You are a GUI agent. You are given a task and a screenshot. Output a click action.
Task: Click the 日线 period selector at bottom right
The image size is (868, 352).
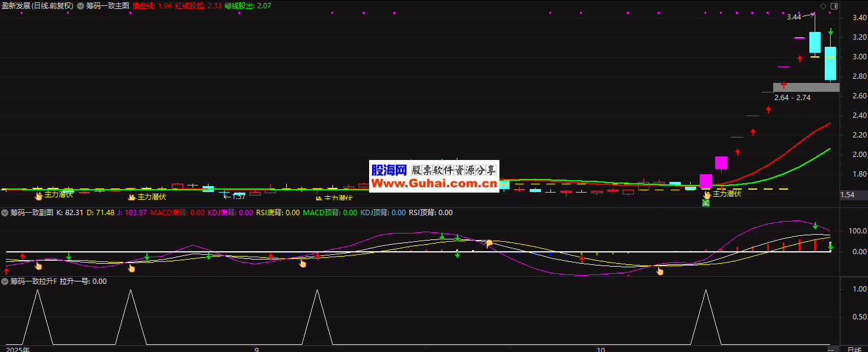point(854,349)
